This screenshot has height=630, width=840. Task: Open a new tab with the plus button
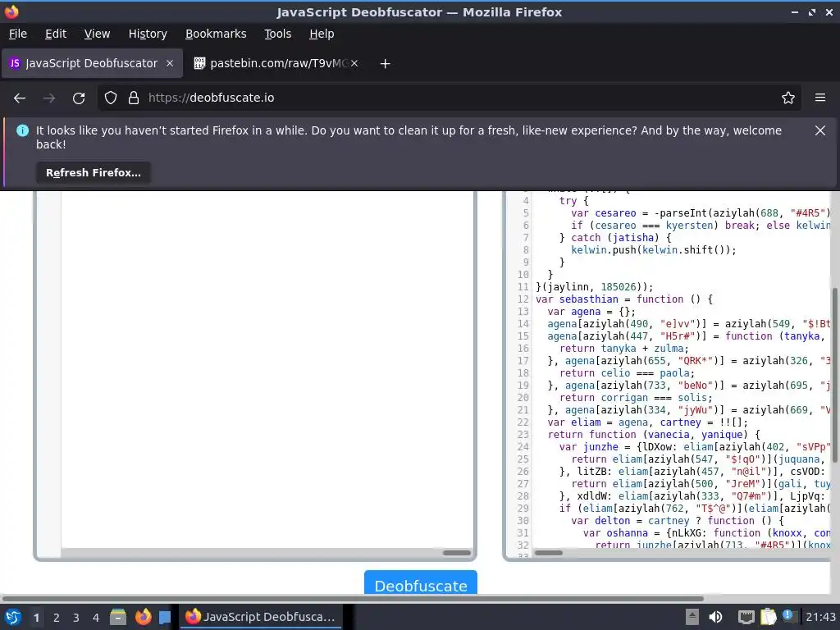[385, 64]
